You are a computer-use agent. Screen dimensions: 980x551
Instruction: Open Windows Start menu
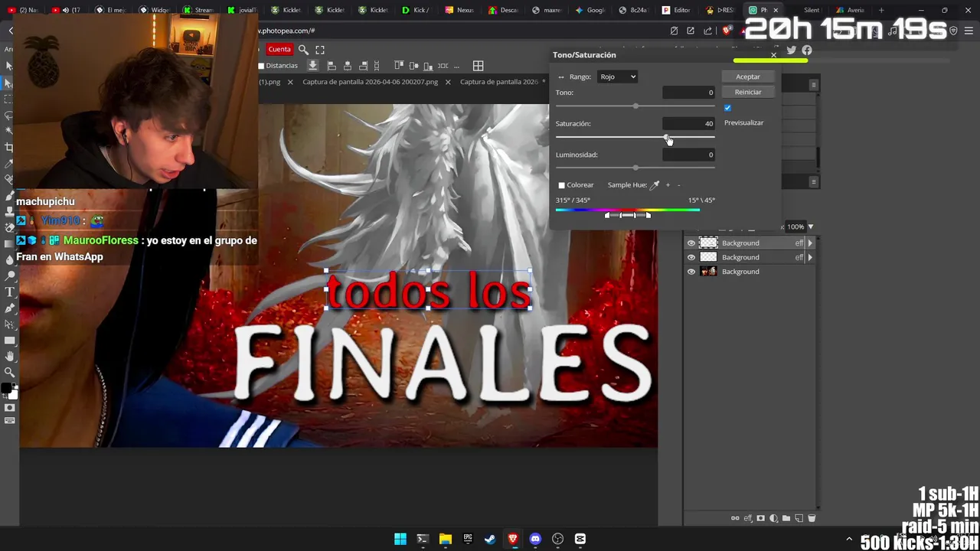(400, 539)
